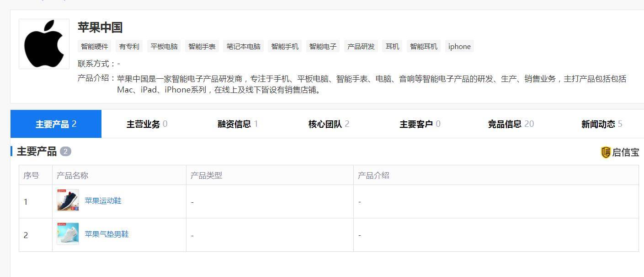Click the 智能电子 tag
The width and height of the screenshot is (644, 277).
point(323,46)
